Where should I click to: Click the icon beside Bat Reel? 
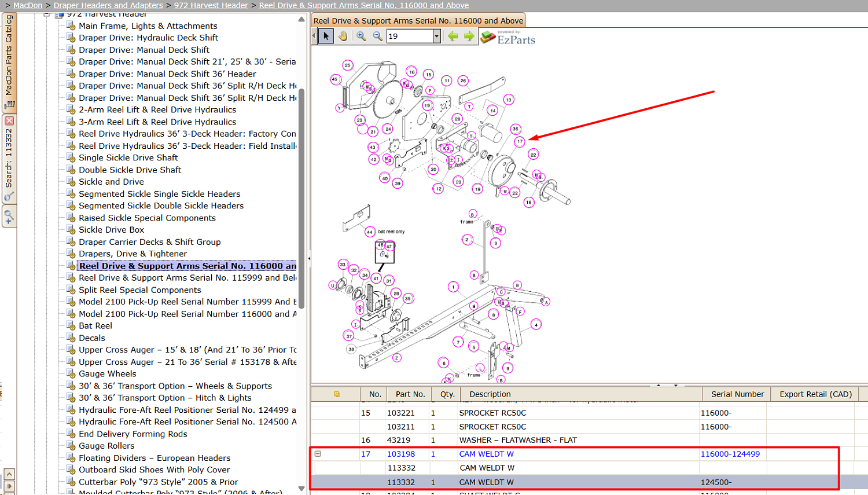point(71,325)
